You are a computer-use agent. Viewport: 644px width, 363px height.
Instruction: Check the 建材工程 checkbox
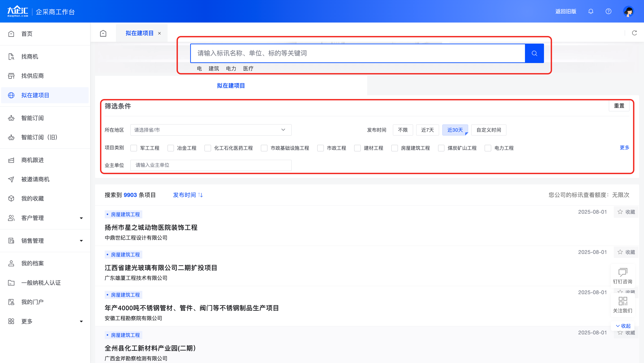click(x=358, y=148)
